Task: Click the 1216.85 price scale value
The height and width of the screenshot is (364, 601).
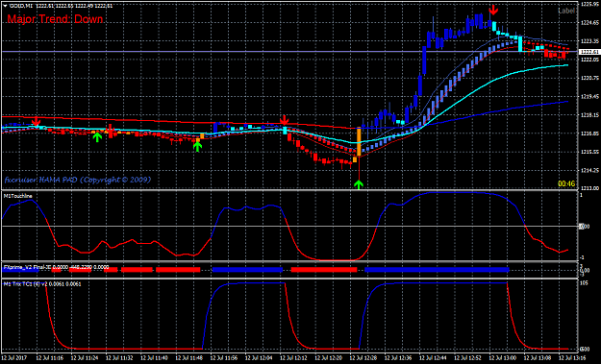Action: [589, 133]
